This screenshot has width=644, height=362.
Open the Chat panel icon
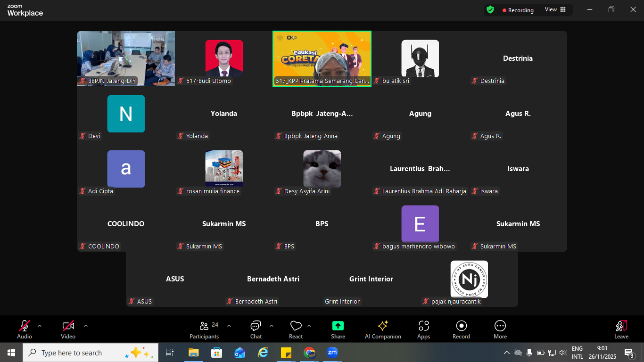coord(256,326)
